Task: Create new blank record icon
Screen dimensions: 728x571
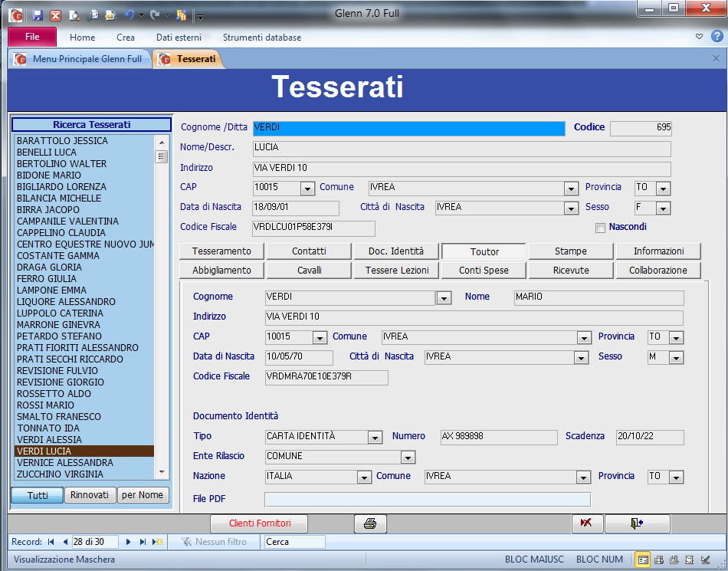Action: [x=157, y=542]
